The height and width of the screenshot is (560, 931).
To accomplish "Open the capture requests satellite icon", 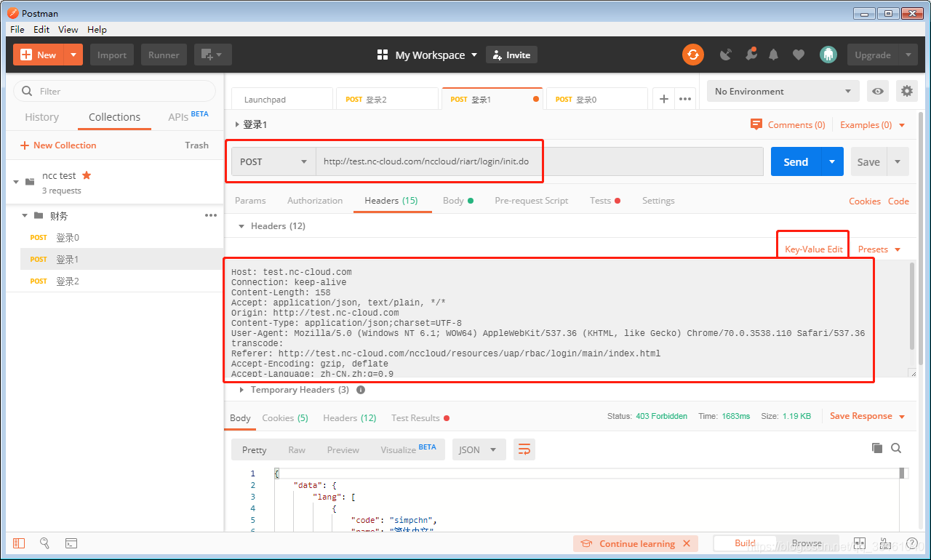I will (x=725, y=55).
